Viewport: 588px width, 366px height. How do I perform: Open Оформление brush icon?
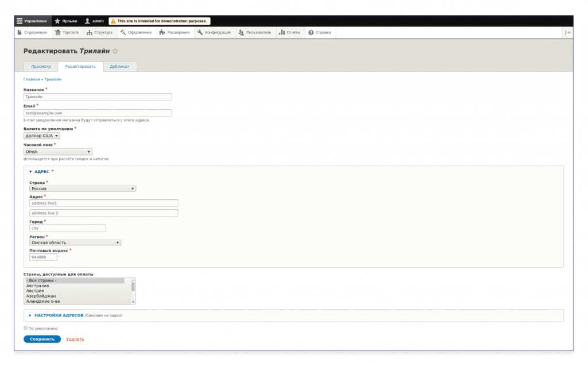click(123, 32)
